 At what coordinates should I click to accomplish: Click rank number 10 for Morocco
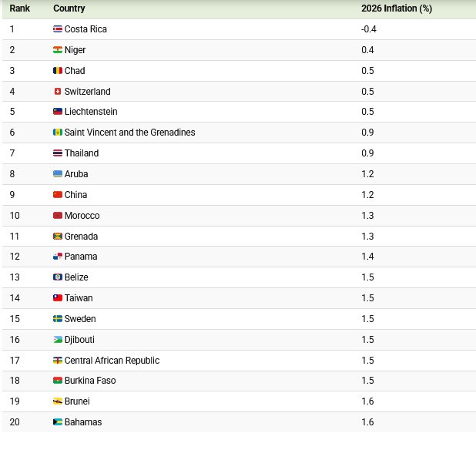15,216
